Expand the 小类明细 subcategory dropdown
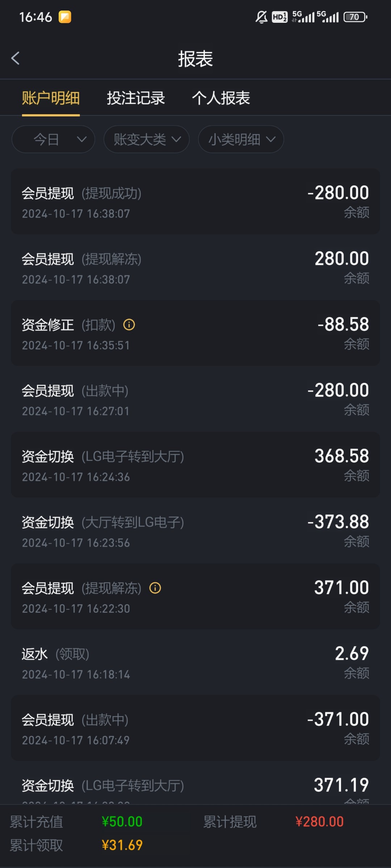391x868 pixels. click(241, 139)
